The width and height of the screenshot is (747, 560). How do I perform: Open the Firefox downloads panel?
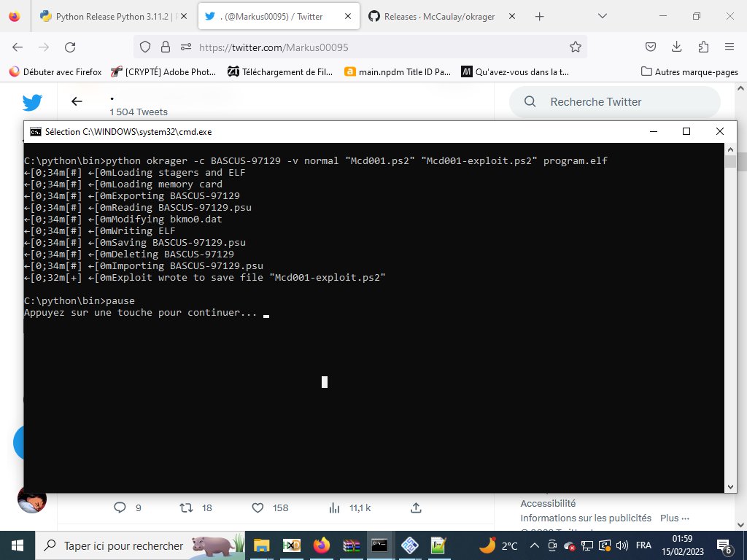pos(676,47)
